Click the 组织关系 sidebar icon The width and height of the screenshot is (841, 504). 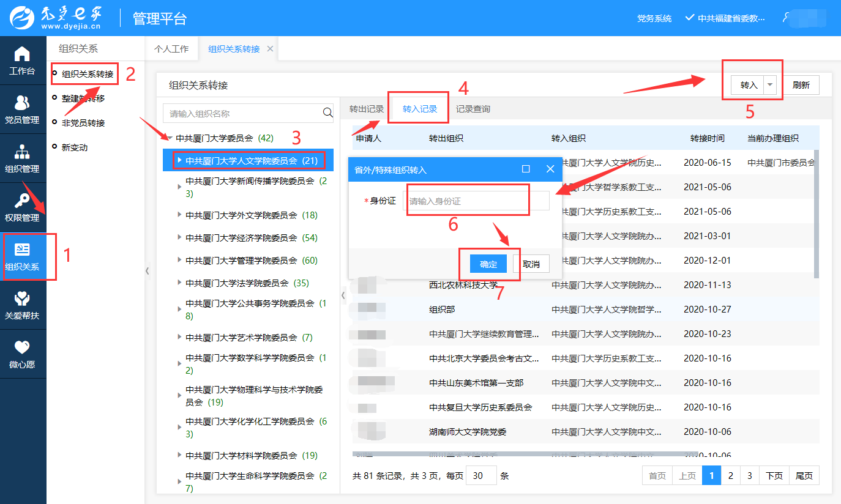(x=22, y=250)
